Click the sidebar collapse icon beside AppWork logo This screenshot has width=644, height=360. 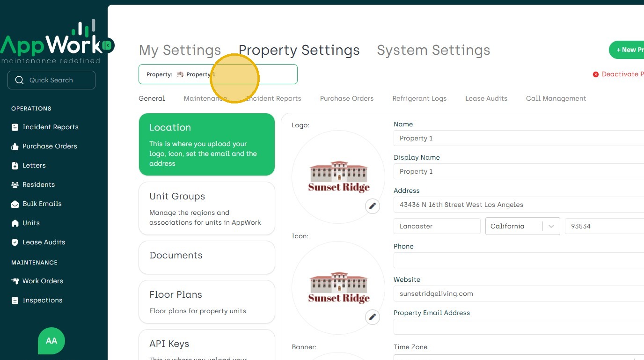click(108, 45)
